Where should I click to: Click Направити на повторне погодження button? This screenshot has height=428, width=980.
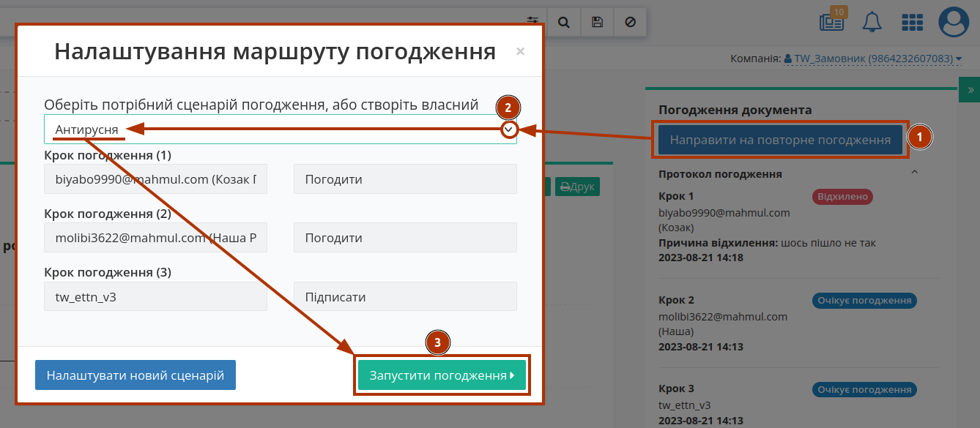point(780,140)
